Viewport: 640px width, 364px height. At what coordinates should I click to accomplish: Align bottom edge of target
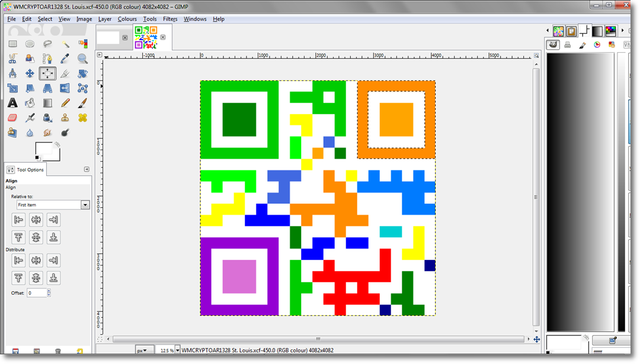[53, 237]
